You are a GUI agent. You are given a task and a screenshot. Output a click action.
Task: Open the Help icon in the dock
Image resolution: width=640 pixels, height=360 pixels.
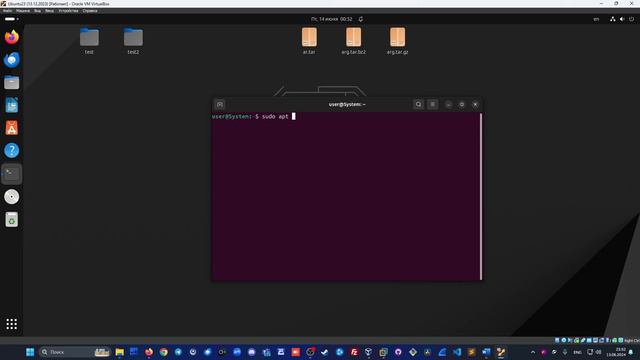pos(11,151)
